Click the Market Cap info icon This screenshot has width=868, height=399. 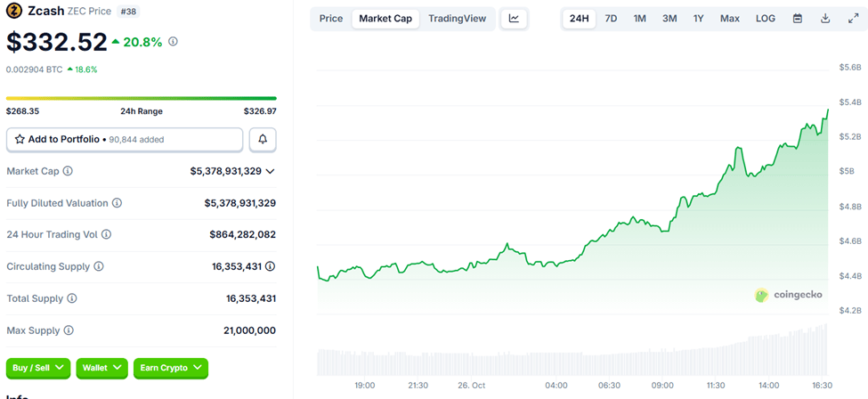(x=68, y=171)
